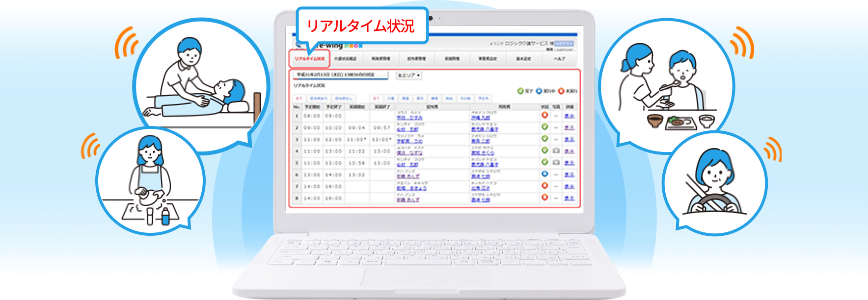Open the 表示 detail link in row 5

point(569,163)
